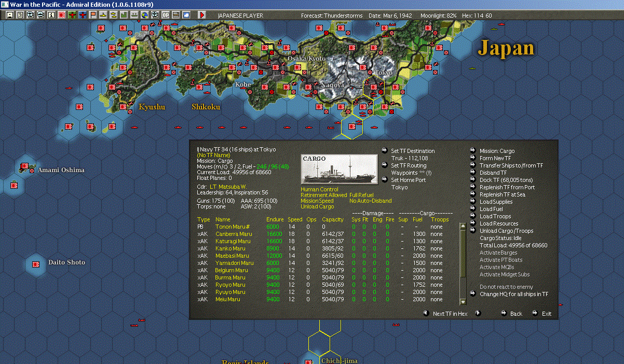Sort ship list by Speed column
Viewport: 624px width, 364px height.
point(295,219)
